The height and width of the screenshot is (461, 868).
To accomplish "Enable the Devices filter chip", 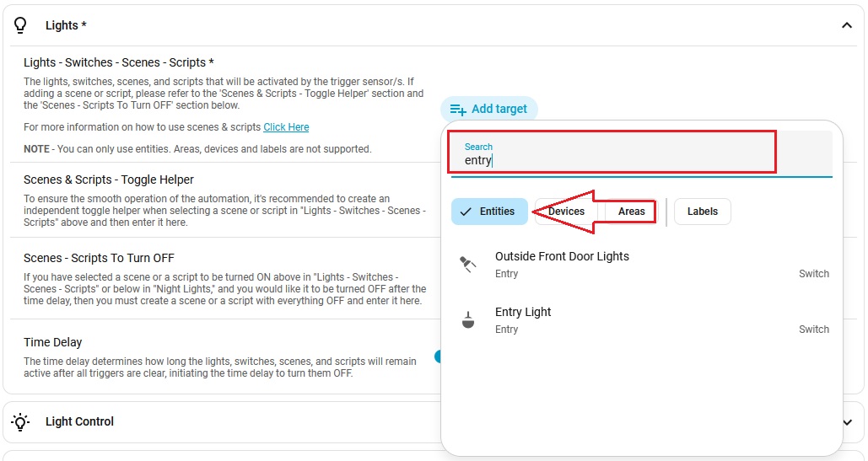I will (x=566, y=212).
